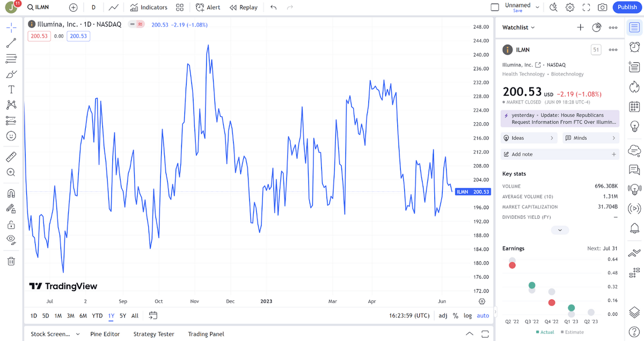Collapse the bottom panel chevron

pyautogui.click(x=470, y=334)
